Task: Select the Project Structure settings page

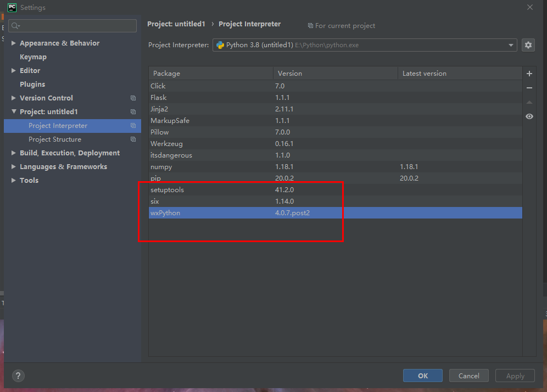Action: [x=55, y=139]
